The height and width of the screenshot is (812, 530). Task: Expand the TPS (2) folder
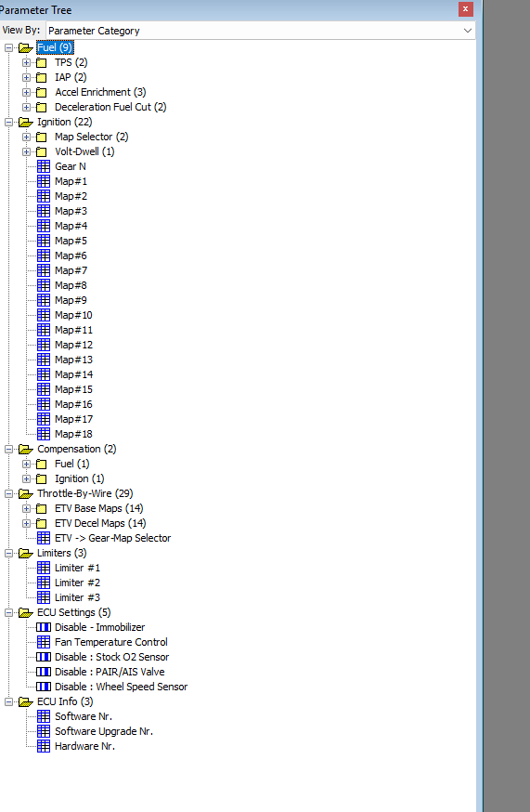point(26,62)
